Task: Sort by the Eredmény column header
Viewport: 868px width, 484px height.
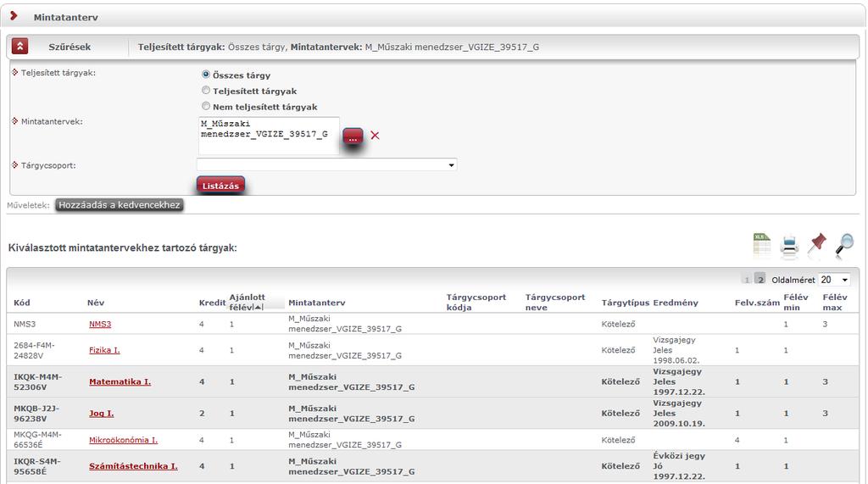Action: point(676,303)
